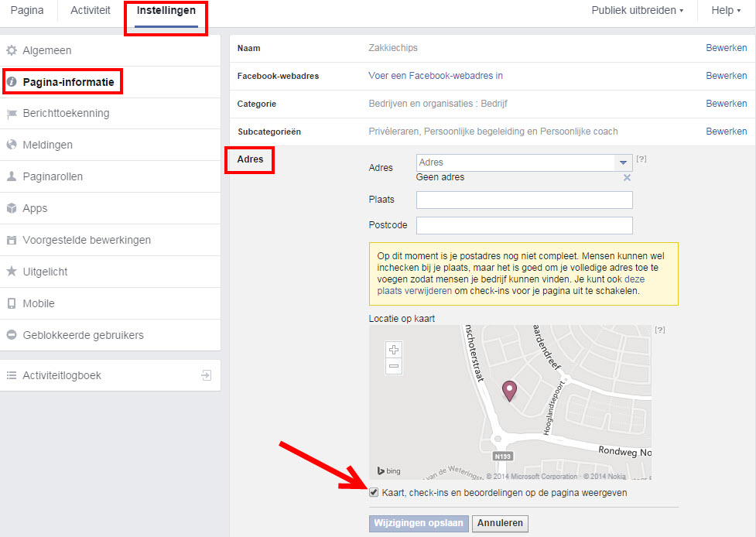Expand the 'Publiek uitbreiden' menu
The image size is (756, 537).
click(637, 11)
